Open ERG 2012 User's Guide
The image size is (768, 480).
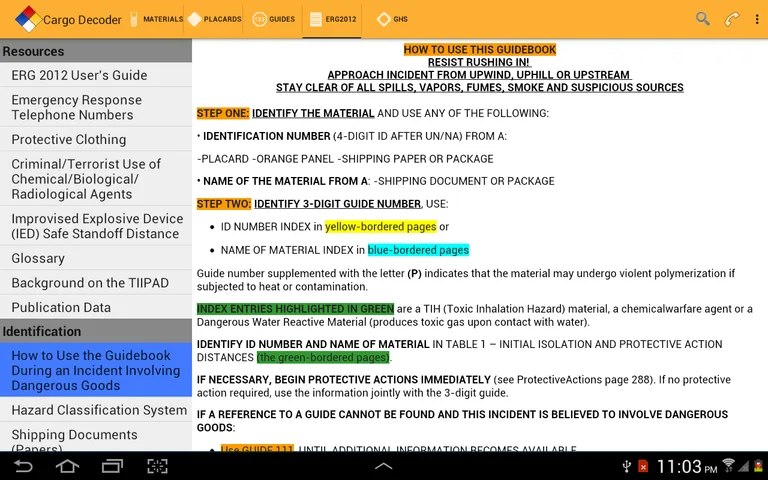(96, 75)
